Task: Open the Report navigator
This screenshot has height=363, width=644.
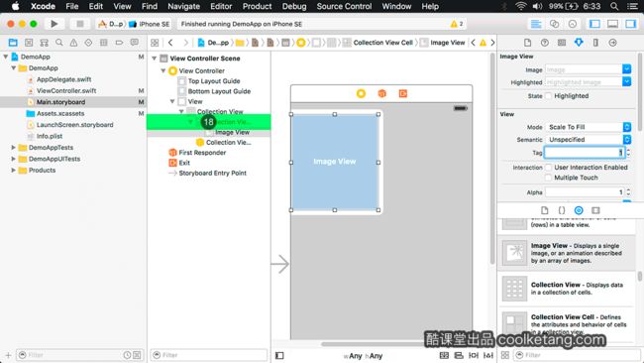Action: click(x=135, y=43)
